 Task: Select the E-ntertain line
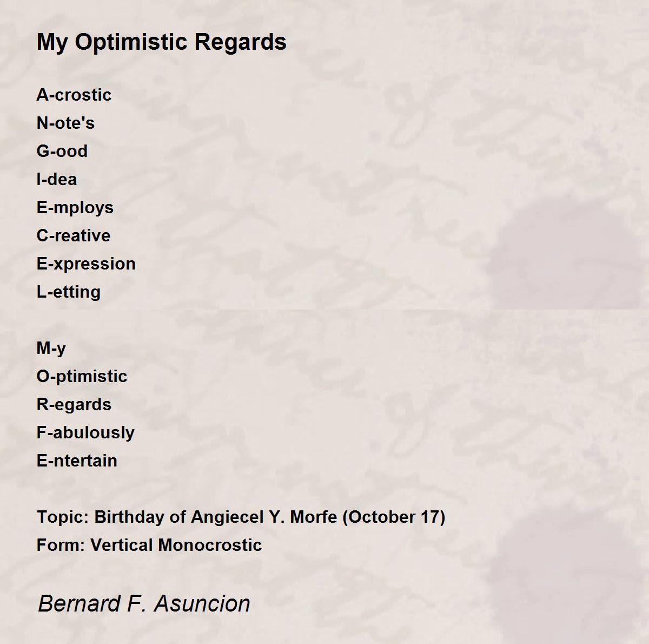point(77,461)
